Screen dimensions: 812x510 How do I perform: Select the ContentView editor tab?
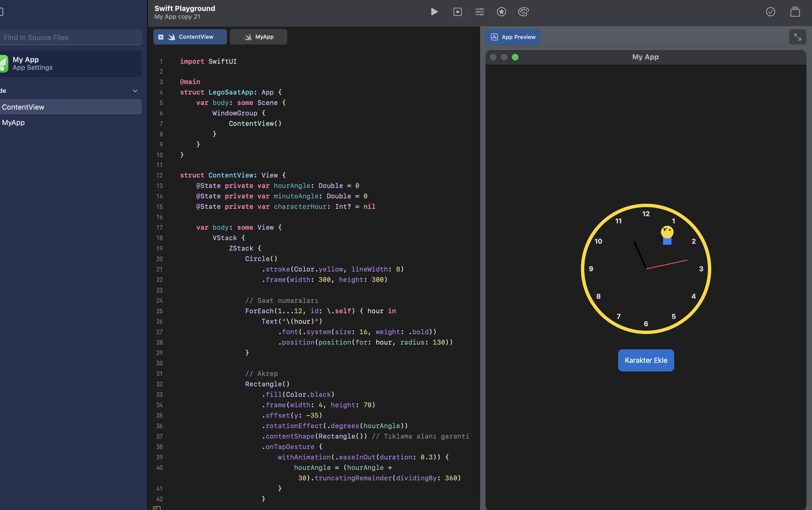[x=196, y=37]
